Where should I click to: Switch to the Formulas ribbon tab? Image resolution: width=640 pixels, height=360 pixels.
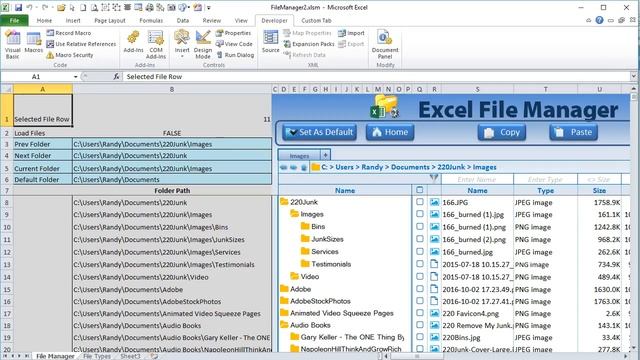151,20
